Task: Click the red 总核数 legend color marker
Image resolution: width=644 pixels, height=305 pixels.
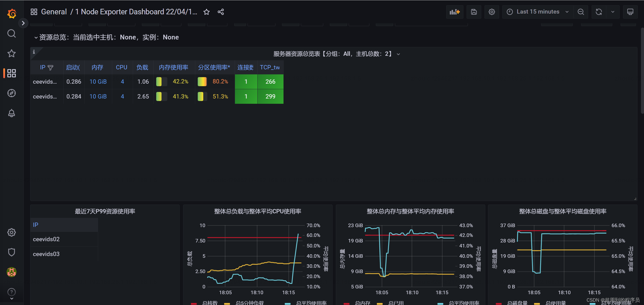Action: (x=194, y=303)
